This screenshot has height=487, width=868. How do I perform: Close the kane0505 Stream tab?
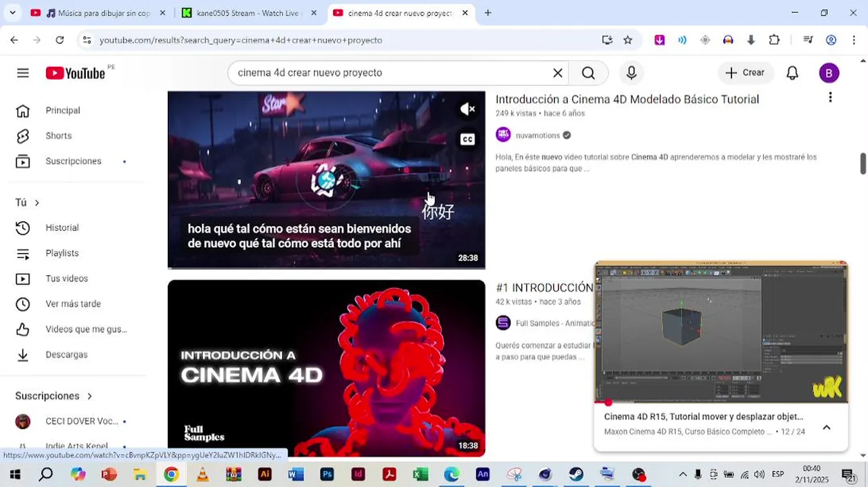point(314,13)
